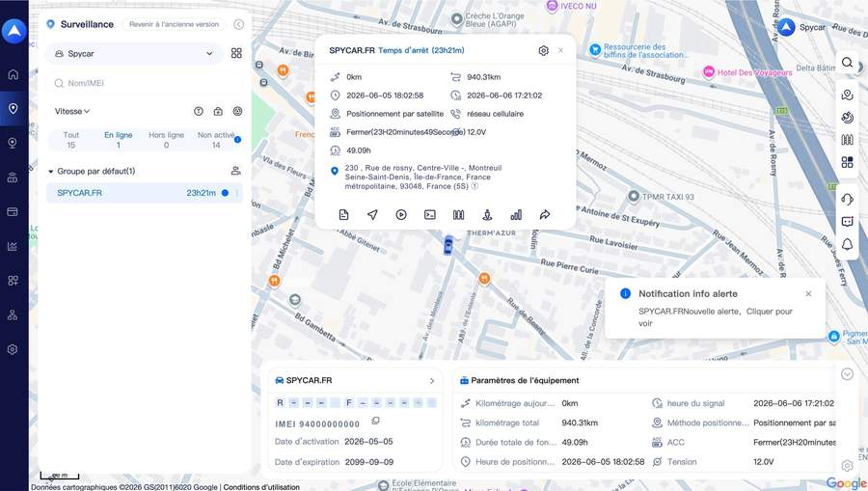Click the Temps d'arrêt (23h21m) label
This screenshot has height=491, width=868.
pyautogui.click(x=421, y=50)
